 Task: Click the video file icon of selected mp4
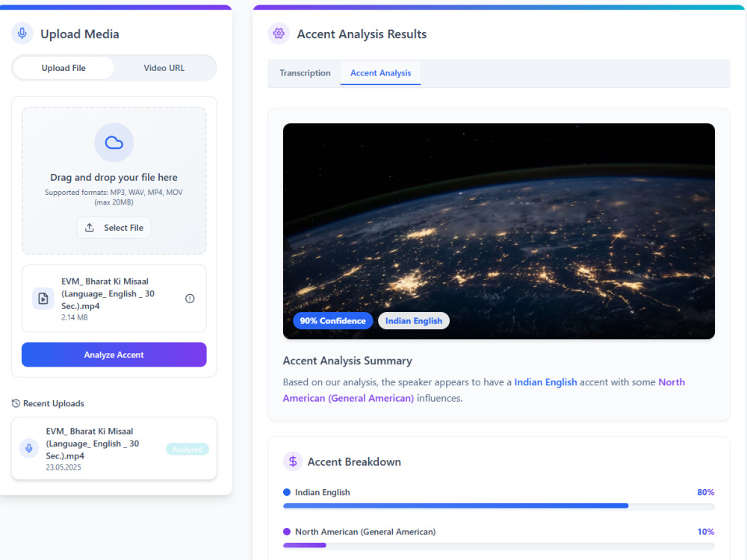pyautogui.click(x=43, y=299)
